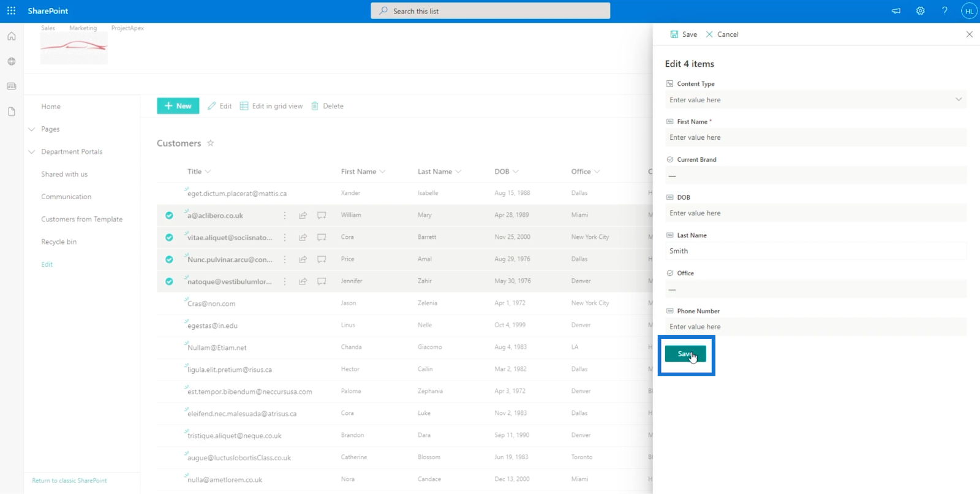Click the DOB input field
This screenshot has width=980, height=494.
816,213
